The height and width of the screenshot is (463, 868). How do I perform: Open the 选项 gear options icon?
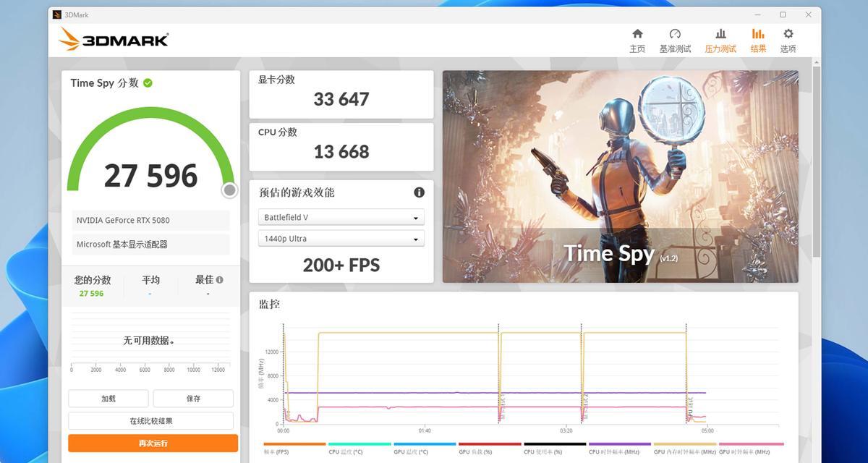click(x=788, y=34)
